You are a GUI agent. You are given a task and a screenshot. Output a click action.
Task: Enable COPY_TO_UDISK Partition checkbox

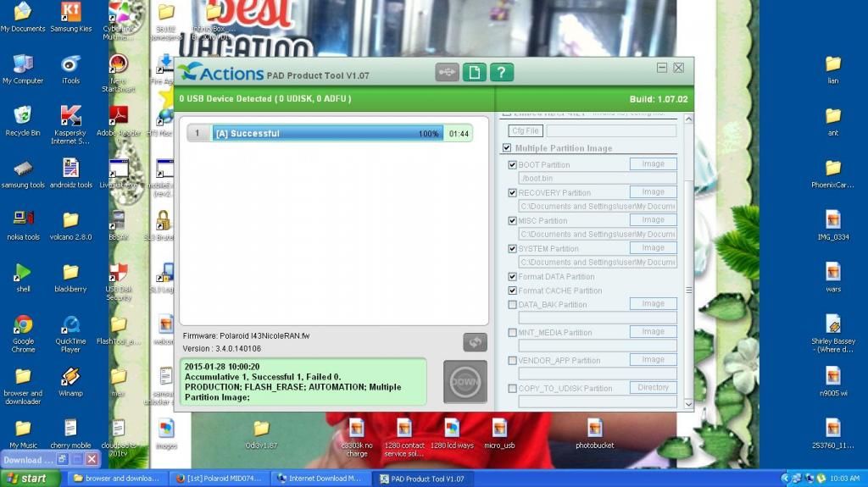pyautogui.click(x=513, y=389)
